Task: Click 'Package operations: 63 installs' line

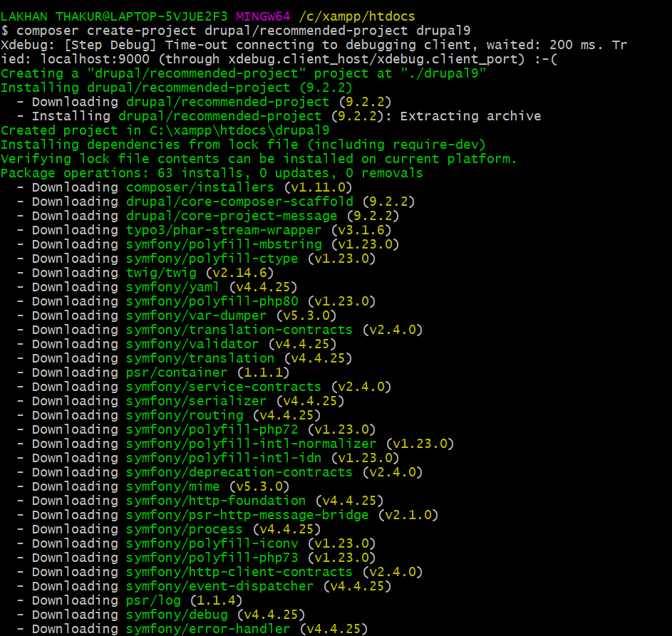Action: 212,173
